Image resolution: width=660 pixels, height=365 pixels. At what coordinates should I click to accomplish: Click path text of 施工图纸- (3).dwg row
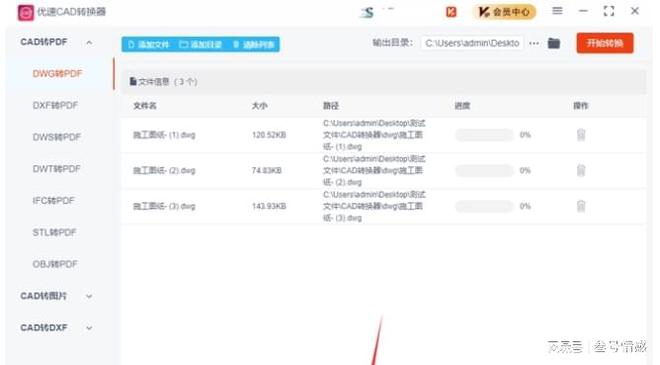374,206
